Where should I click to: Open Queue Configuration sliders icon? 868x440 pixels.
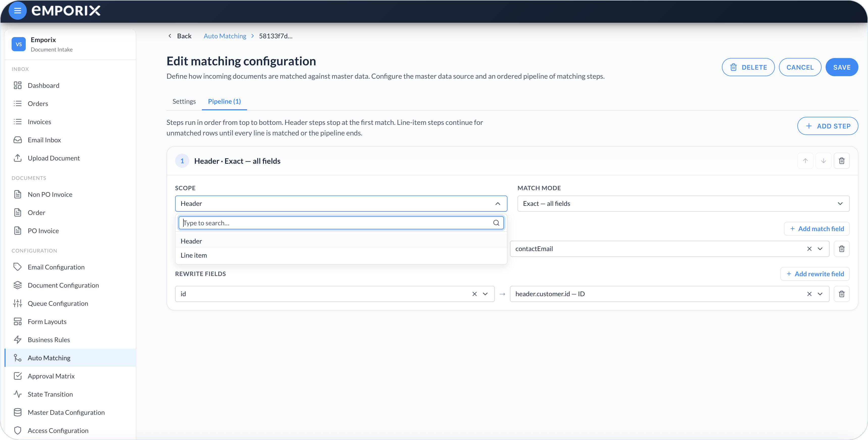pyautogui.click(x=17, y=303)
